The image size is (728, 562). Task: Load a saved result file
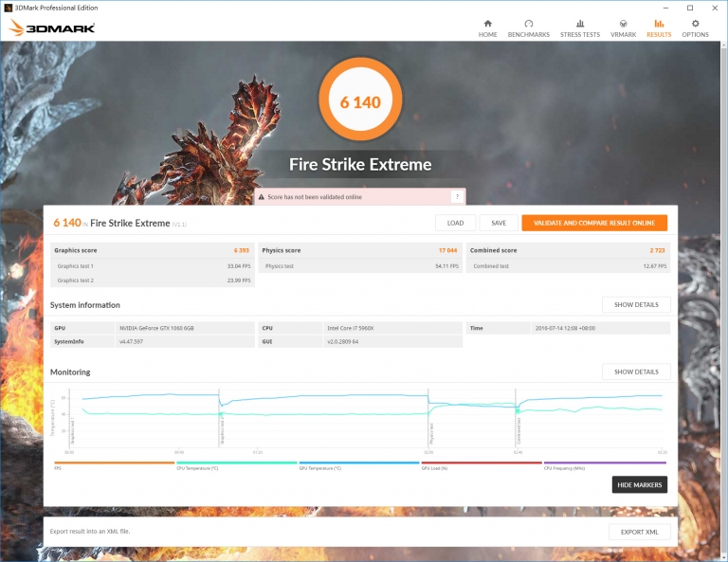coord(455,223)
